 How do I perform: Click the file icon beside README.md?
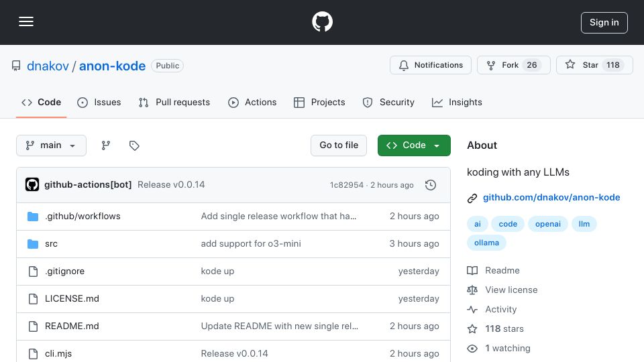point(33,326)
